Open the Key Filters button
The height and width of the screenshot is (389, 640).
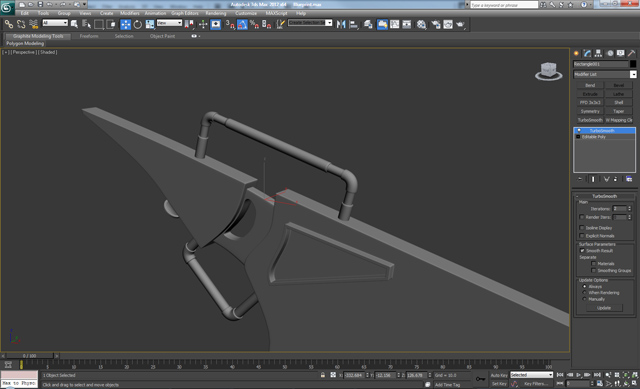535,384
